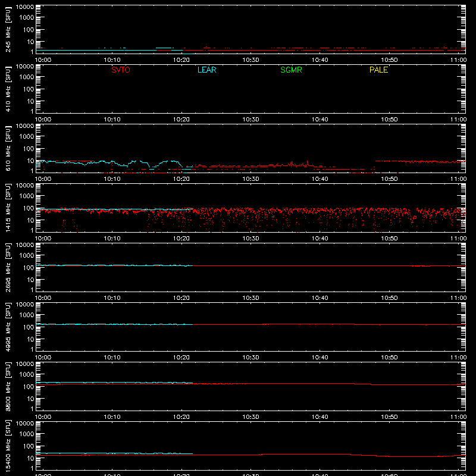
Task: Select the 4995 MHz [SFU] axis label
Action: pyautogui.click(x=8, y=327)
